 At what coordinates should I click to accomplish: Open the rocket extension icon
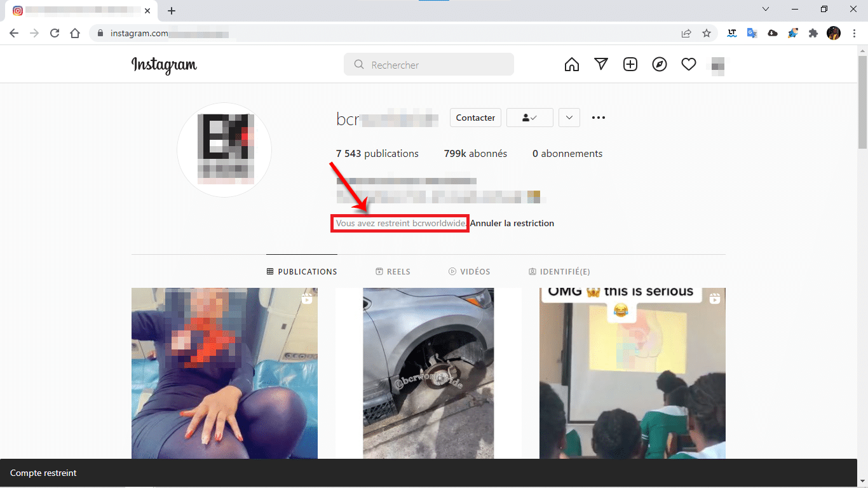[793, 33]
